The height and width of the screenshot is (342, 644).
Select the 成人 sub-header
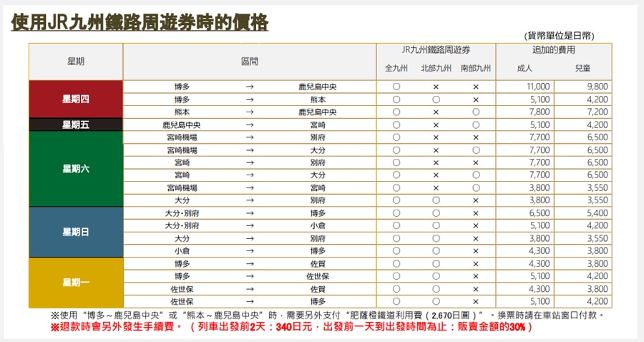click(x=525, y=69)
